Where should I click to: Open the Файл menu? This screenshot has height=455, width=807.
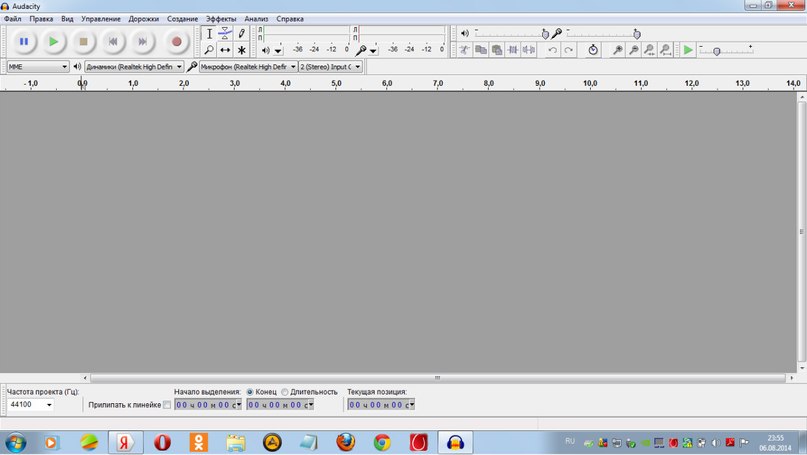(x=13, y=19)
